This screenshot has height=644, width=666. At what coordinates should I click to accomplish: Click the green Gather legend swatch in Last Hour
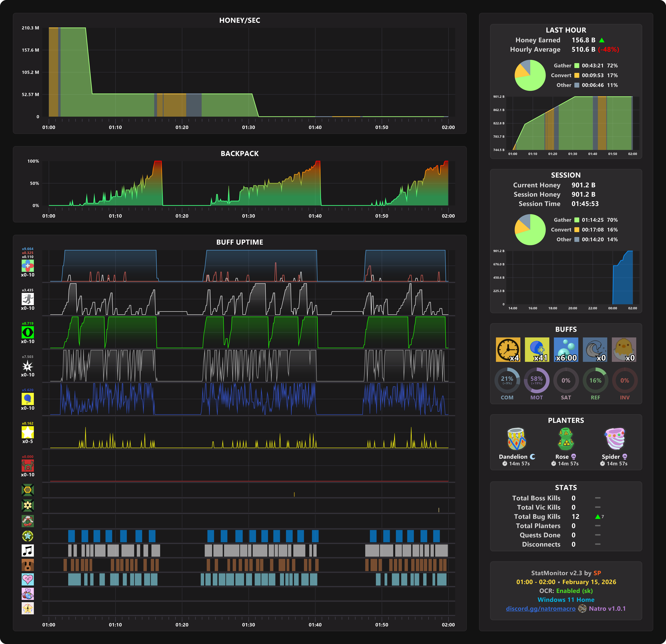[577, 66]
